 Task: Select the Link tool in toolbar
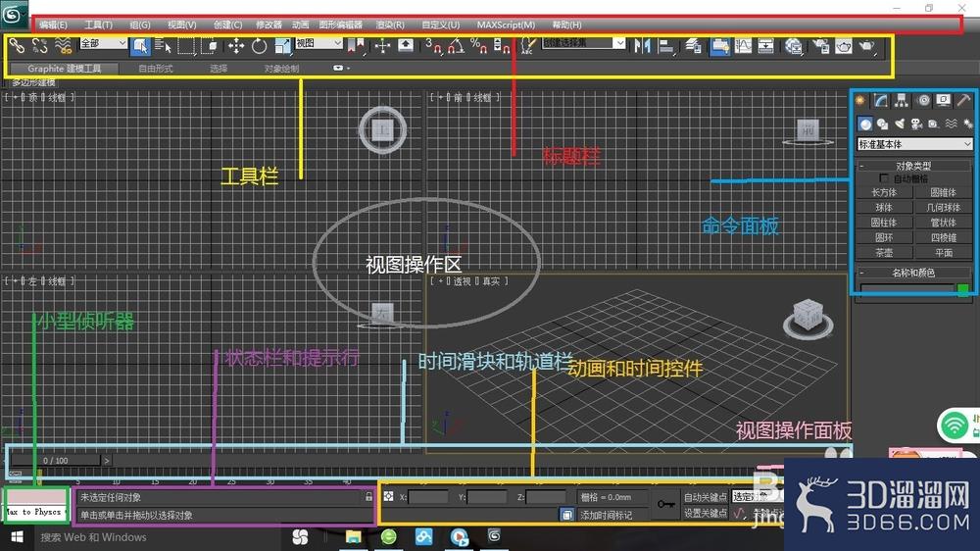click(x=17, y=46)
